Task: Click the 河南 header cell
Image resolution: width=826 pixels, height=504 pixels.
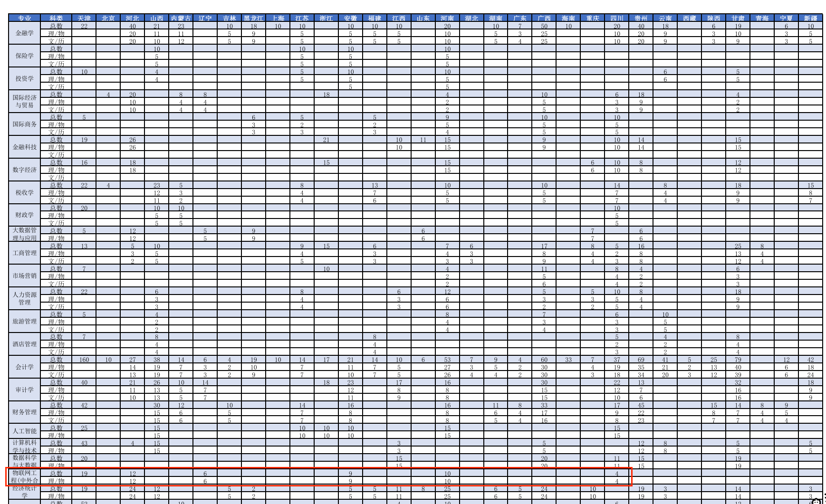Action: [x=447, y=18]
